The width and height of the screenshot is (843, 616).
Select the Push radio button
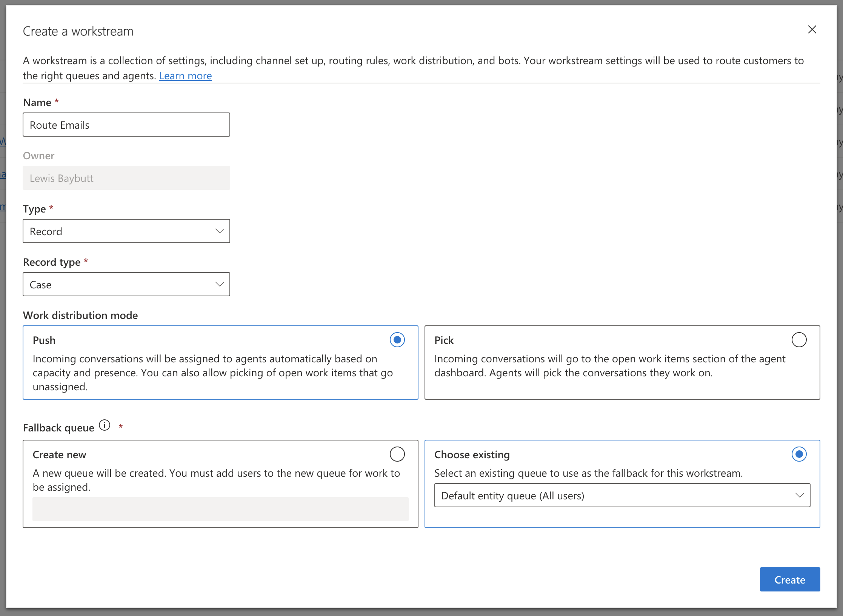coord(397,340)
